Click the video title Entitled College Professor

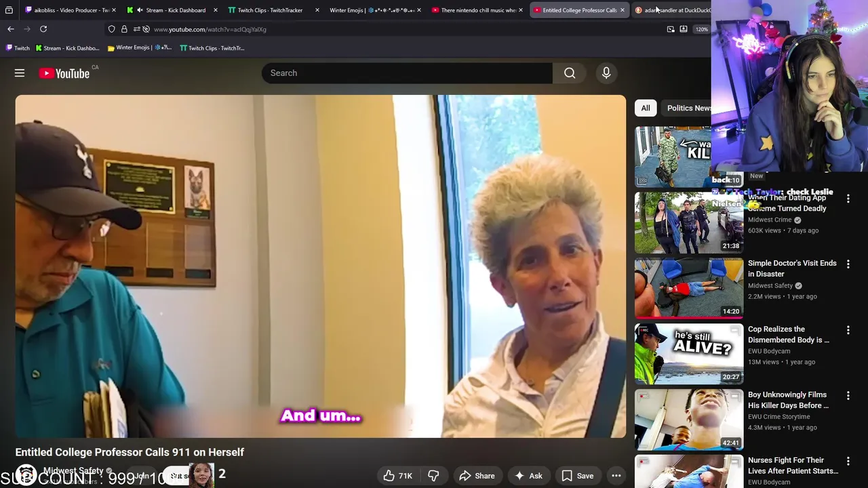(x=130, y=452)
